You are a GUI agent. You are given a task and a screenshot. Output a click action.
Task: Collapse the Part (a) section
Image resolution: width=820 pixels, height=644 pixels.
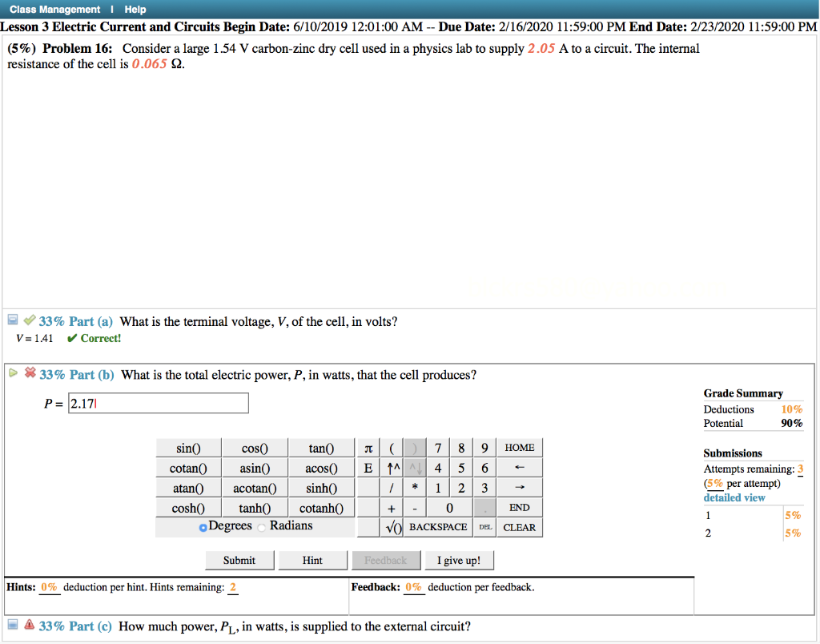[x=11, y=319]
